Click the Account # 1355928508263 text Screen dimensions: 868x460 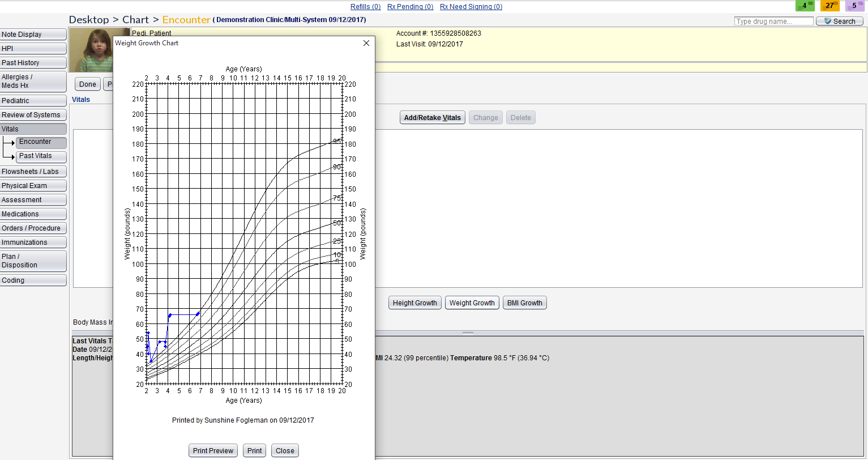coord(439,33)
